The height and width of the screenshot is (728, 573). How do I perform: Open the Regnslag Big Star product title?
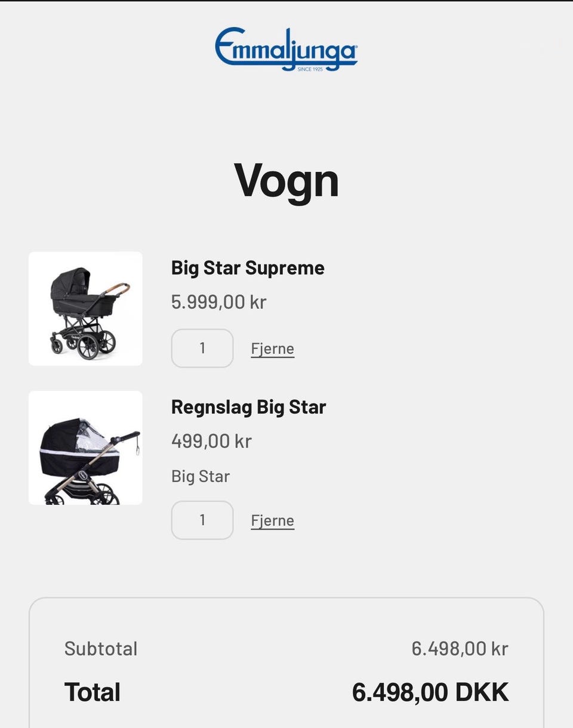[x=248, y=407]
